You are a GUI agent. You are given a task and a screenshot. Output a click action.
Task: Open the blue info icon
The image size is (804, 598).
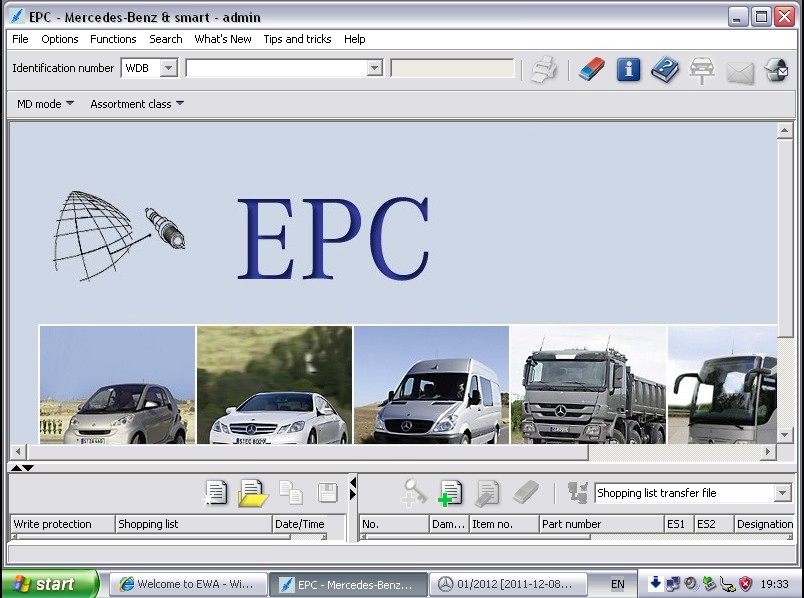628,69
